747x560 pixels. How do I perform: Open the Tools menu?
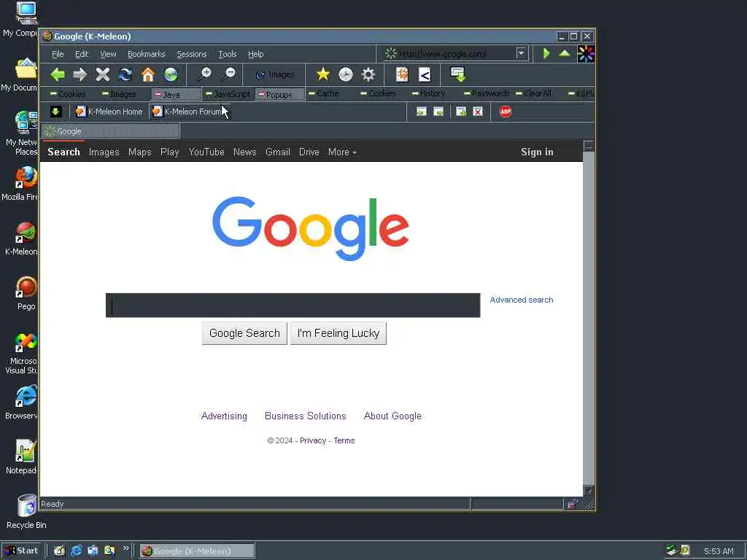(228, 54)
